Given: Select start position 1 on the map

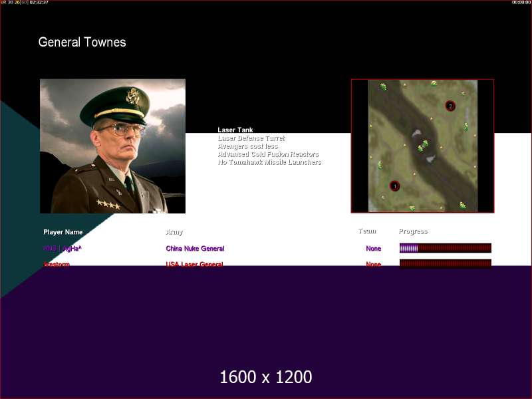Looking at the screenshot, I should (x=394, y=186).
